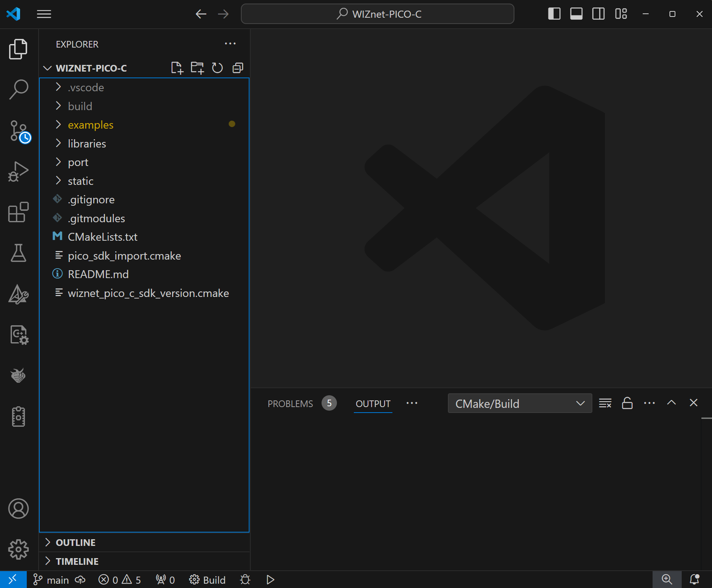Expand the OUTLINE section

(144, 542)
